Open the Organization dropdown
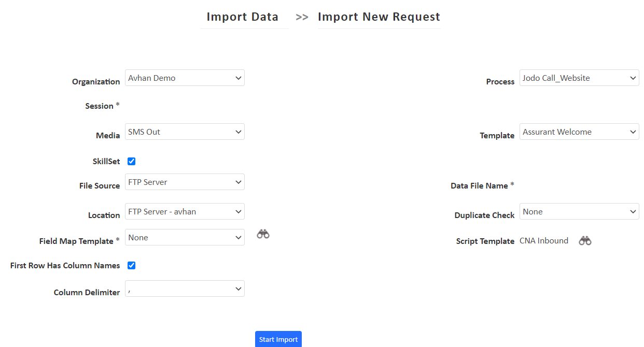The image size is (644, 347). [184, 78]
